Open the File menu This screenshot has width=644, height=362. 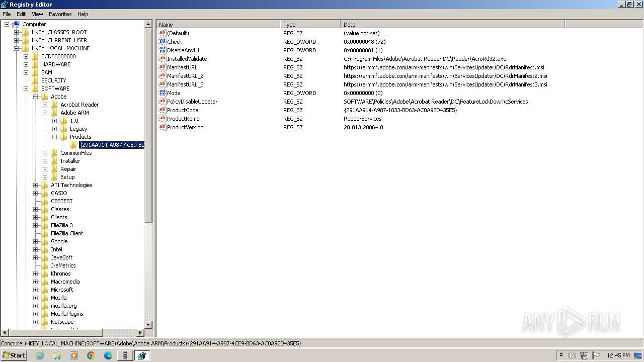7,14
